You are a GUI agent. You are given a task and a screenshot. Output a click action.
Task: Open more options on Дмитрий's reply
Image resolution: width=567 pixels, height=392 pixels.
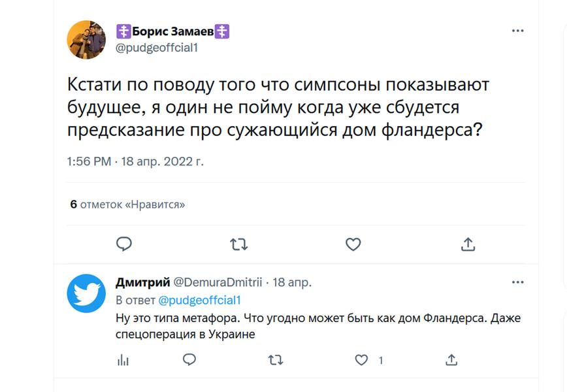(517, 282)
